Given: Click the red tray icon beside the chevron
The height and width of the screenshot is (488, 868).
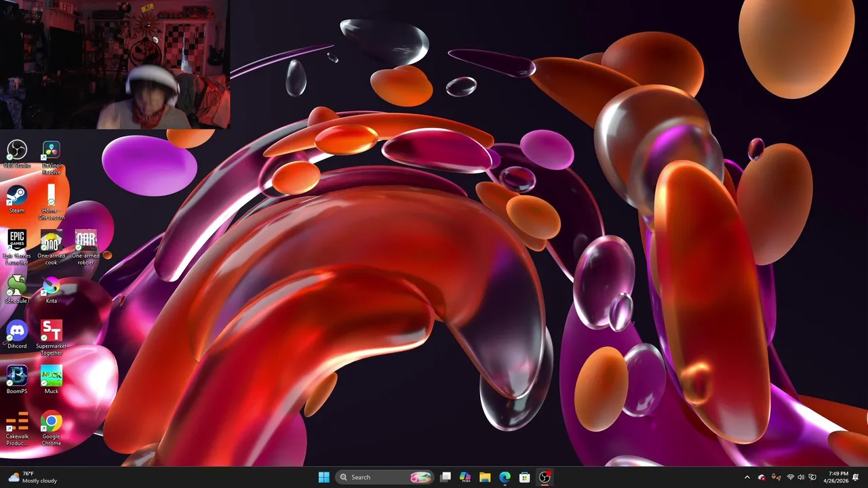Looking at the screenshot, I should 762,477.
